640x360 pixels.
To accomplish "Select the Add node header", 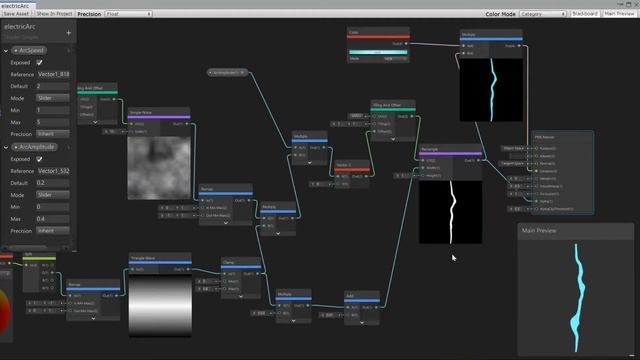I will 362,296.
